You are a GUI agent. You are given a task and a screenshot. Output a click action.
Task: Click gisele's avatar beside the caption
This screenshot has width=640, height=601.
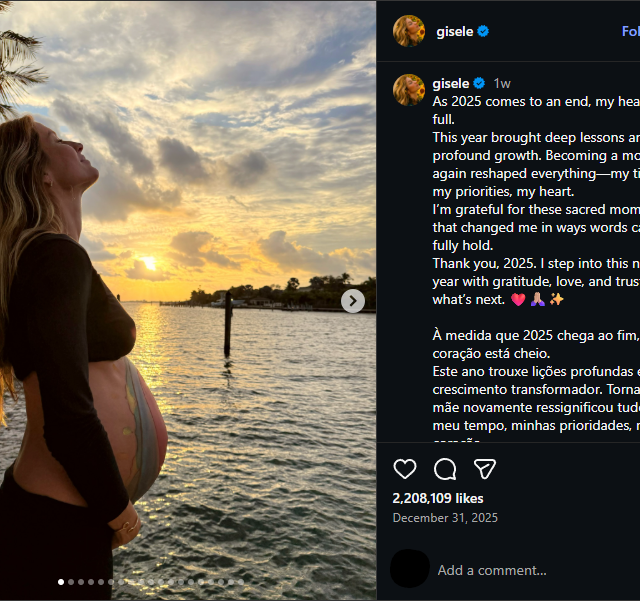point(409,90)
